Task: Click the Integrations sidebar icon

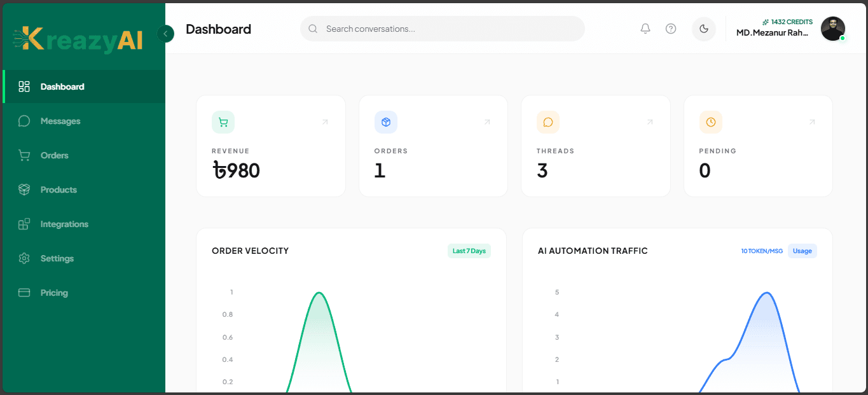Action: pos(24,224)
